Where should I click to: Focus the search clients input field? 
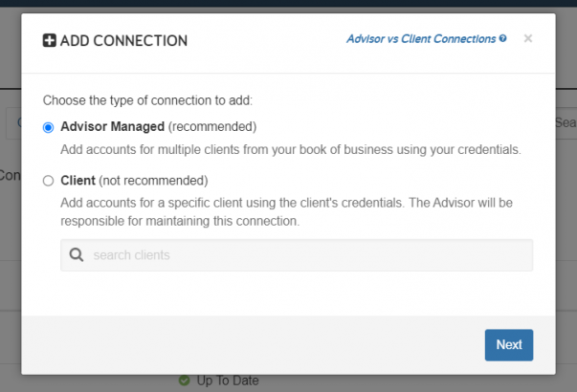tap(297, 255)
